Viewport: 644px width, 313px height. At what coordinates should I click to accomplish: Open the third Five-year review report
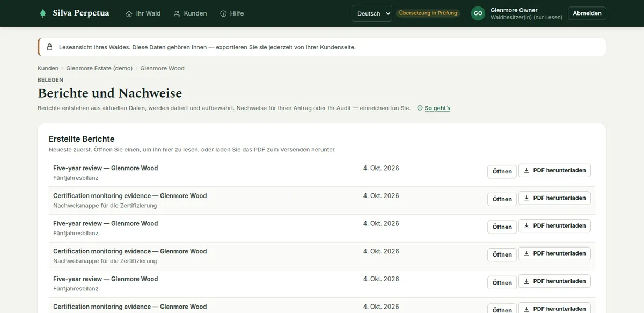(502, 282)
